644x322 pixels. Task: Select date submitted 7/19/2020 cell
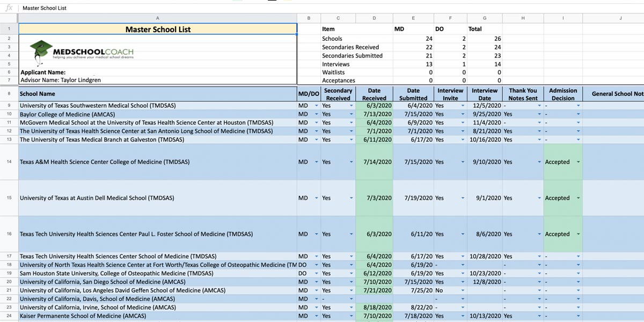click(x=413, y=198)
